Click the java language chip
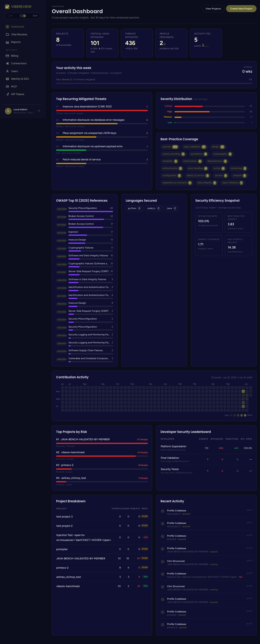 (x=171, y=208)
